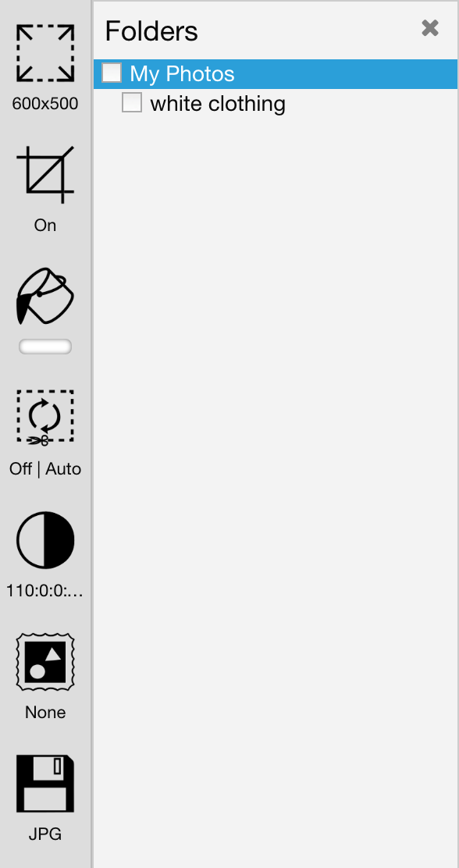
Task: Open the auto-rotate tool icon
Action: point(44,418)
